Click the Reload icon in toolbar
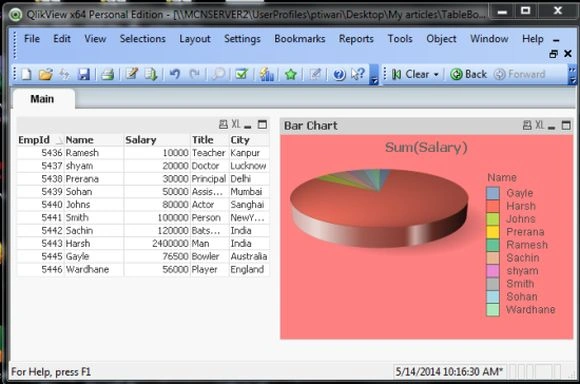This screenshot has width=580, height=384. point(65,74)
